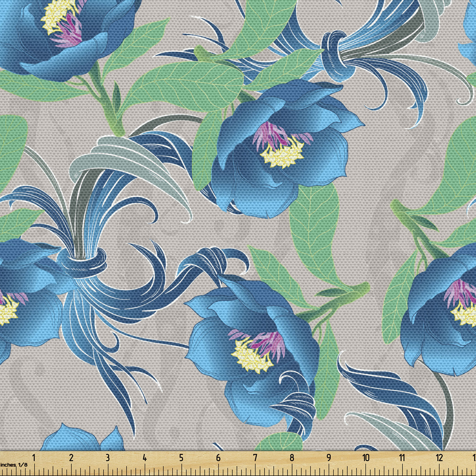Click the number 8 on the ruler
The height and width of the screenshot is (476, 476).
click(x=292, y=458)
